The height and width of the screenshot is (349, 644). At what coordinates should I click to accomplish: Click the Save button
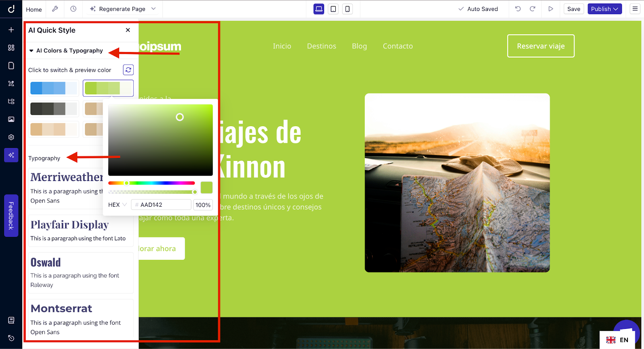(x=574, y=9)
